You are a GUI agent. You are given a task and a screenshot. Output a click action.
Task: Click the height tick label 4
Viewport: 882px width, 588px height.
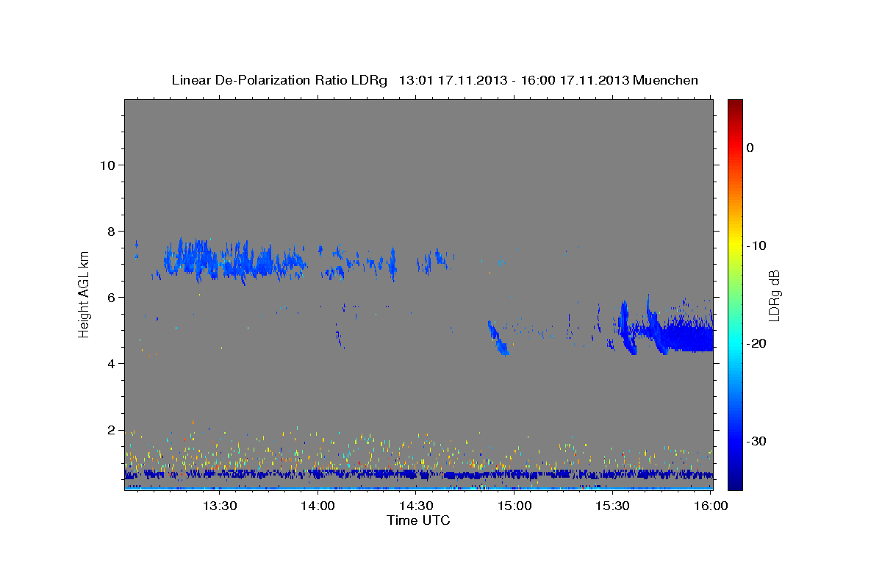point(112,363)
